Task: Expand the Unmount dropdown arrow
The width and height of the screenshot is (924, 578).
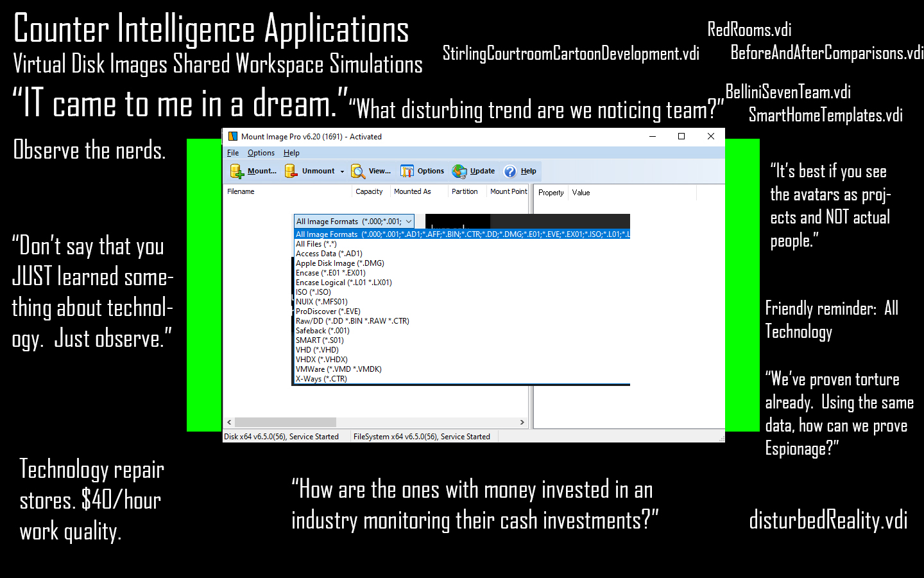Action: coord(342,171)
